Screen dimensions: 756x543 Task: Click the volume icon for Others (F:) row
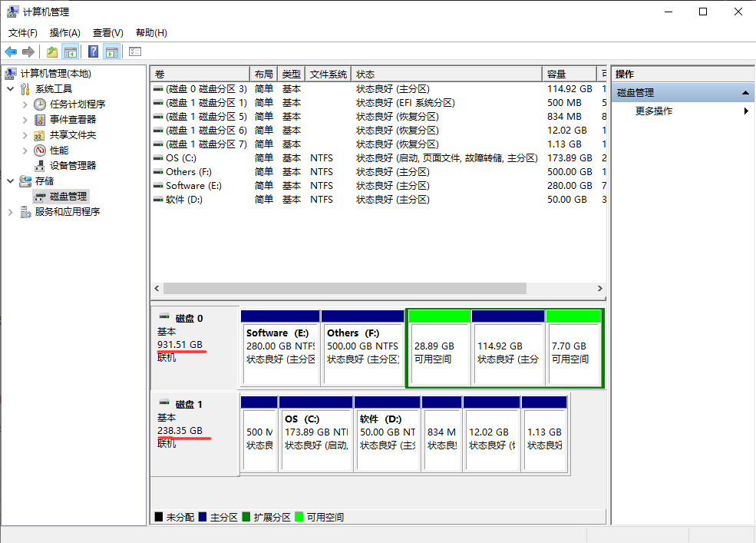[x=157, y=172]
